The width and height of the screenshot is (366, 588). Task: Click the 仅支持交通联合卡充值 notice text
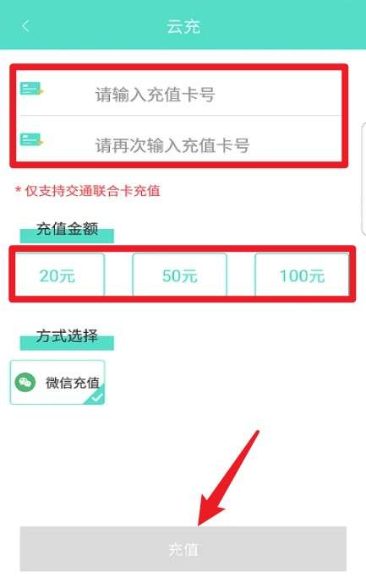[92, 190]
